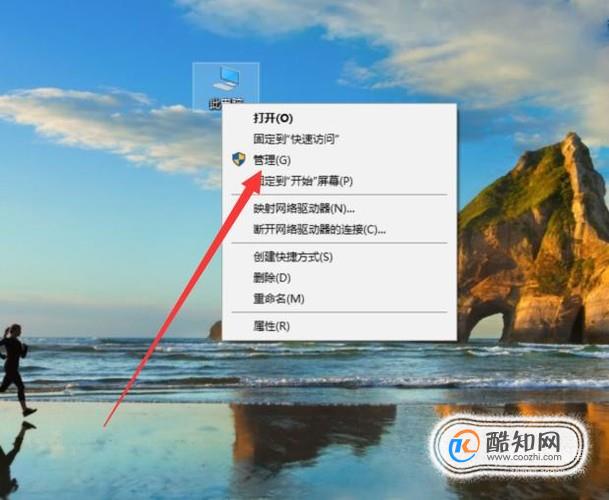
Task: Click the shield icon beside 管理(G)
Action: pos(238,159)
